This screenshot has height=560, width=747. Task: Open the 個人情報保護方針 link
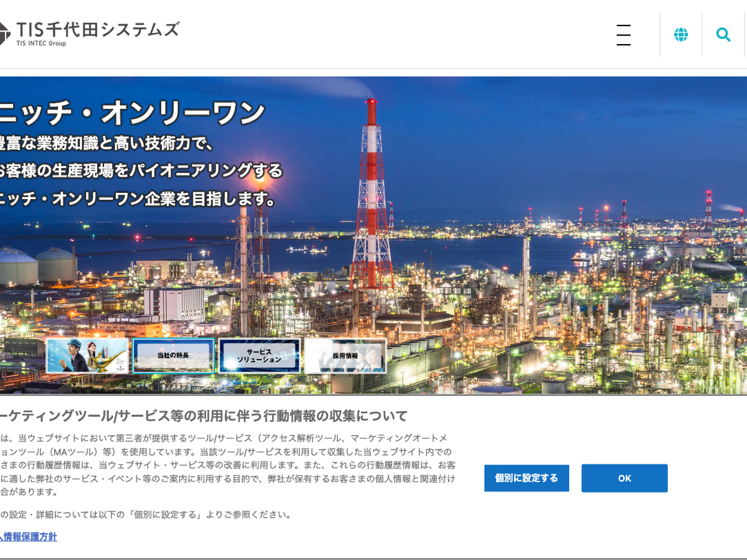pos(29,536)
